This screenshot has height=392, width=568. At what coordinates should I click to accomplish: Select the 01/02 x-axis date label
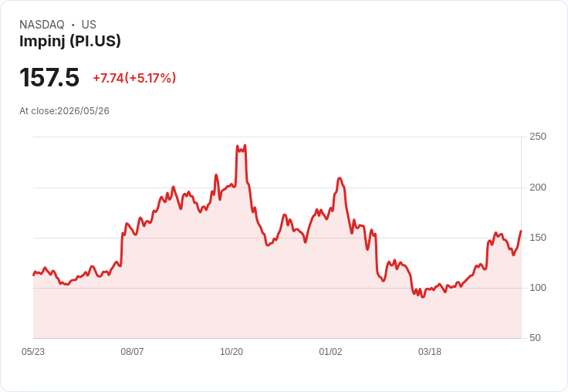click(x=330, y=352)
